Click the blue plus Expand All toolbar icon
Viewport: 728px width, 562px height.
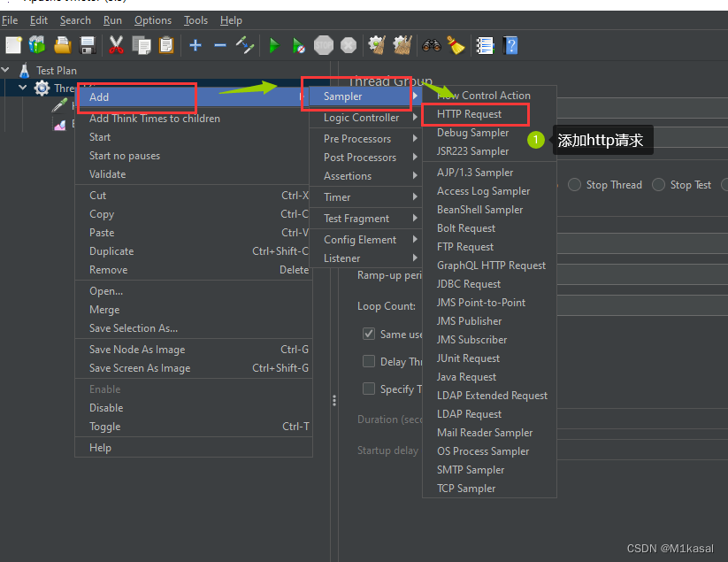pos(195,45)
